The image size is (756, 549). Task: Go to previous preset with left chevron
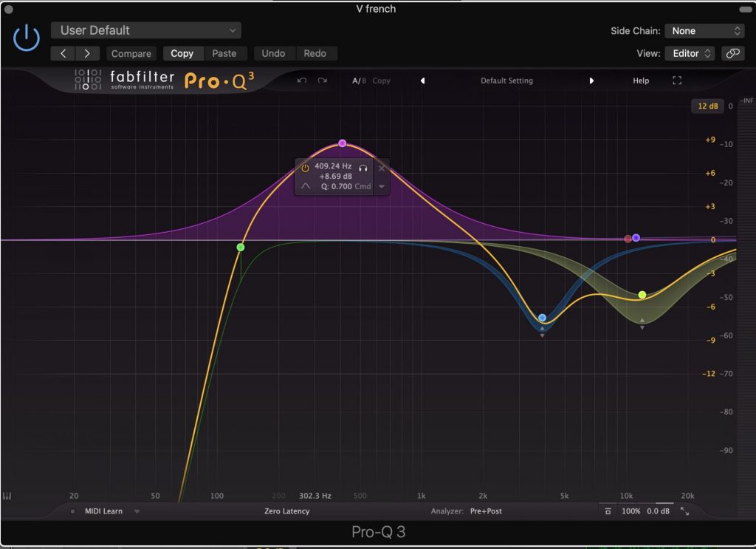(63, 53)
